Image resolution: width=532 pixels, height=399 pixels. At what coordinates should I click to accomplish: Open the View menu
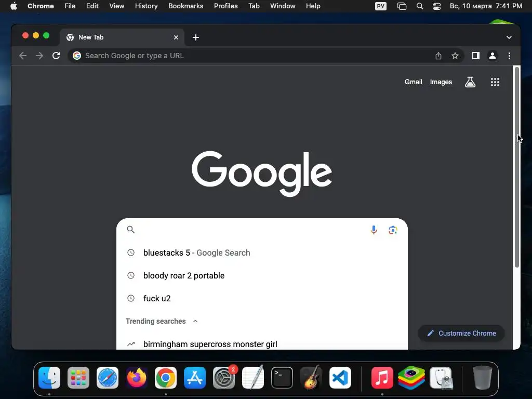[x=117, y=6]
